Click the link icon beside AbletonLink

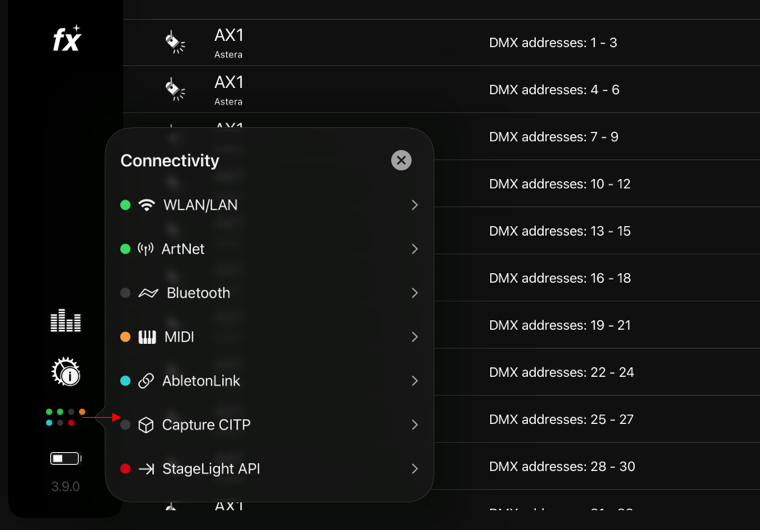click(146, 381)
